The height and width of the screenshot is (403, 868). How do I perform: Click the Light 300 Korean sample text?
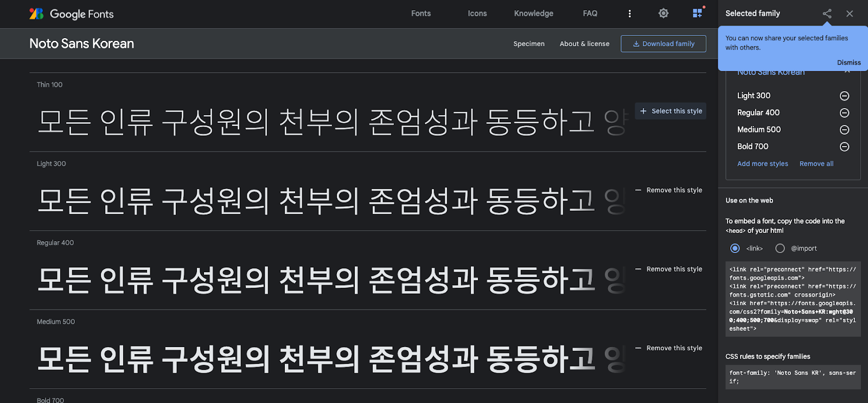pyautogui.click(x=331, y=201)
